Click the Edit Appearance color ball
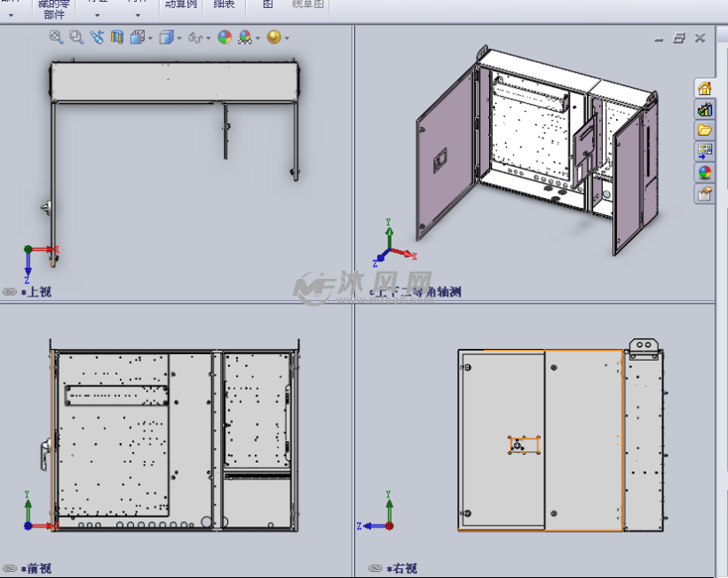The height and width of the screenshot is (578, 728). click(225, 37)
